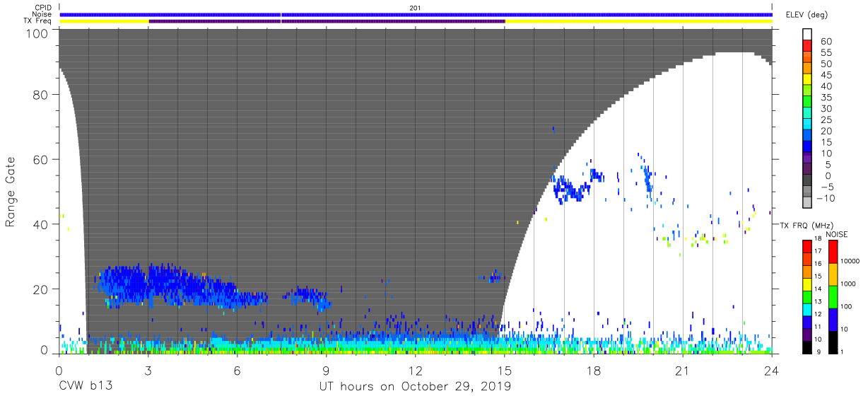
Task: Click the 21 tick on the UT hours axis
Action: [x=683, y=370]
